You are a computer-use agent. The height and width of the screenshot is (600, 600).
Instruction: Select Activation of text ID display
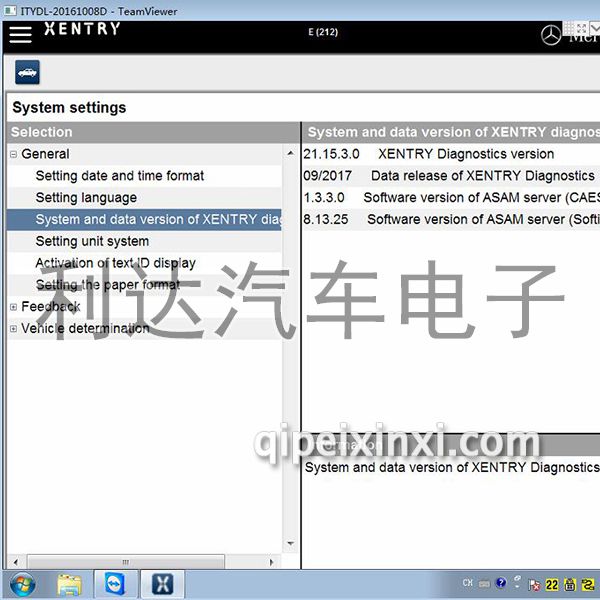click(115, 263)
